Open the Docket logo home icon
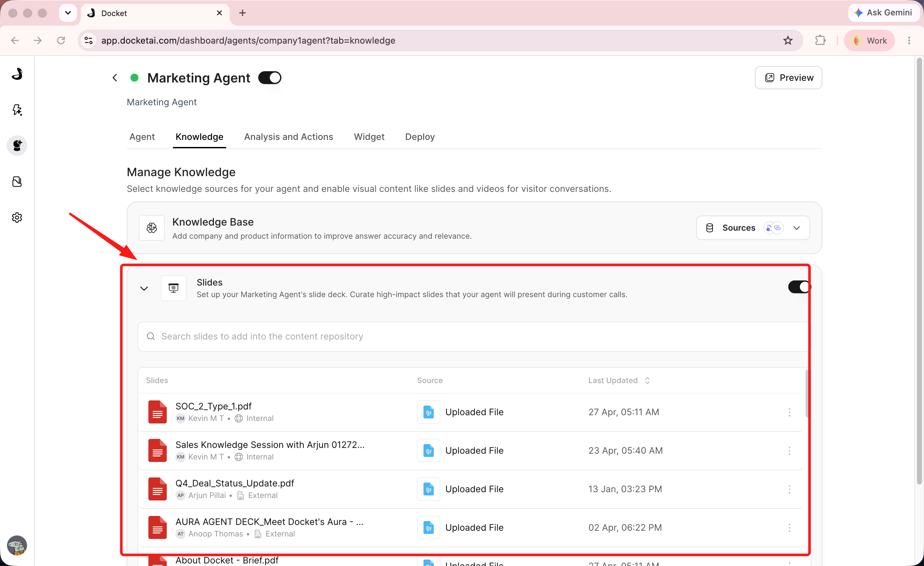The image size is (924, 566). [17, 74]
